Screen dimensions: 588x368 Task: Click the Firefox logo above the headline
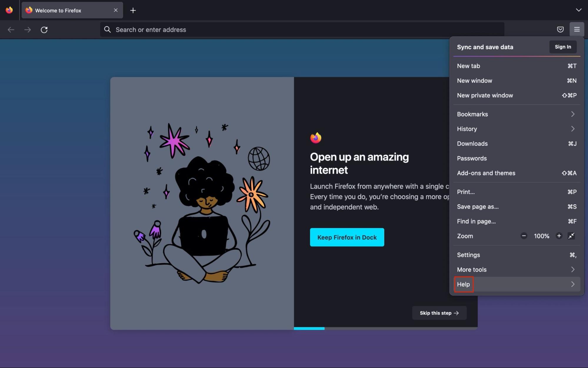coord(316,138)
